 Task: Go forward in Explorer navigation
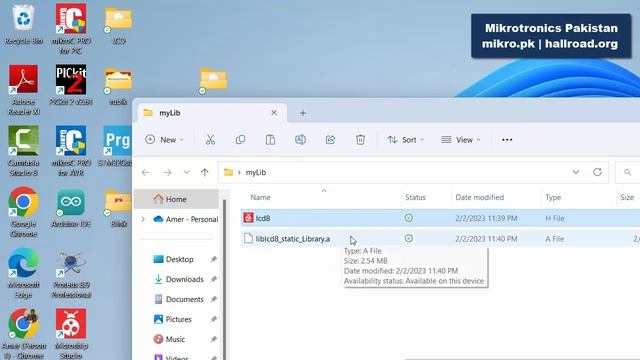tap(167, 172)
